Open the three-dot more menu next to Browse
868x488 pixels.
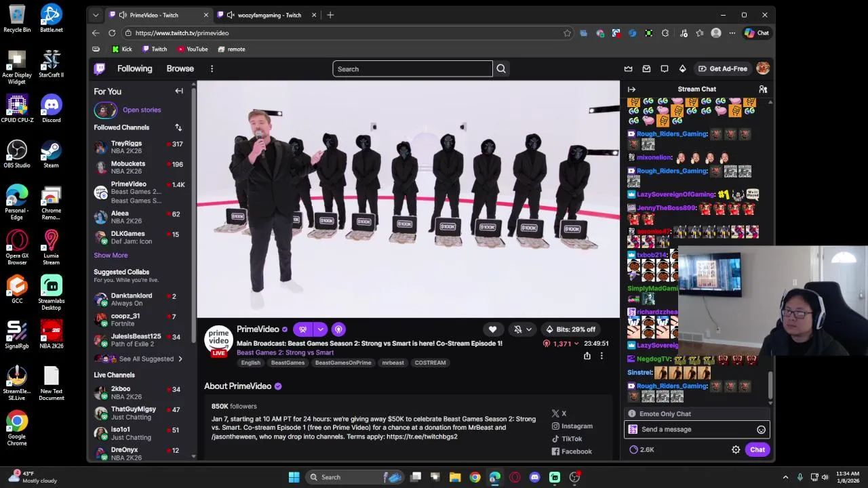(212, 68)
